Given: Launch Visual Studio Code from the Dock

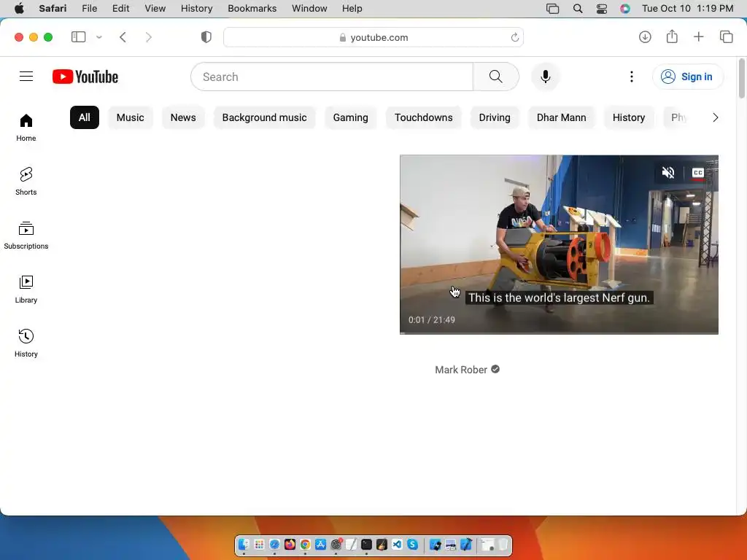Looking at the screenshot, I should click(x=397, y=544).
